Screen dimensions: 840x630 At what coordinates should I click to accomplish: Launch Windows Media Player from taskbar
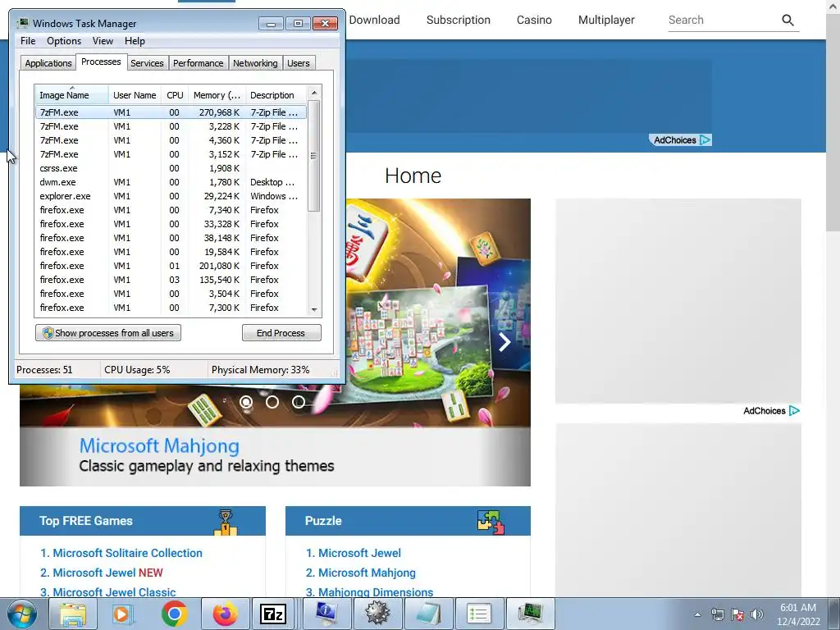pos(123,614)
